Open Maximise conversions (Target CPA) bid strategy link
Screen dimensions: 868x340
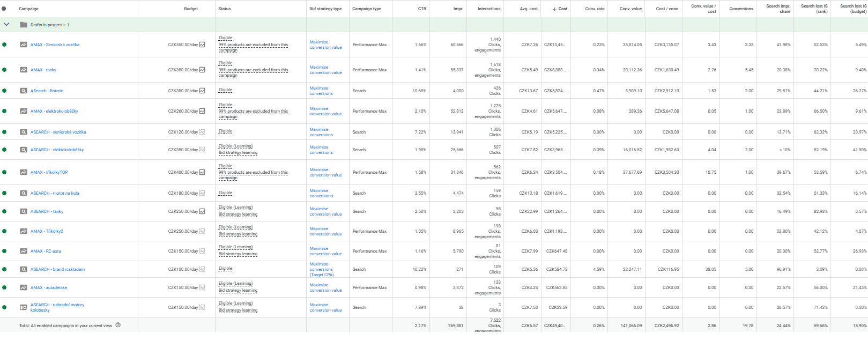coord(321,269)
